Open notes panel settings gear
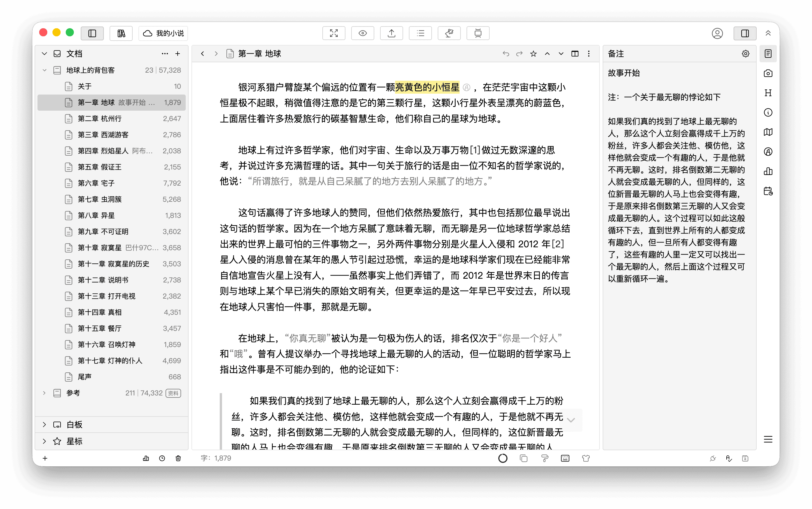 pyautogui.click(x=745, y=54)
